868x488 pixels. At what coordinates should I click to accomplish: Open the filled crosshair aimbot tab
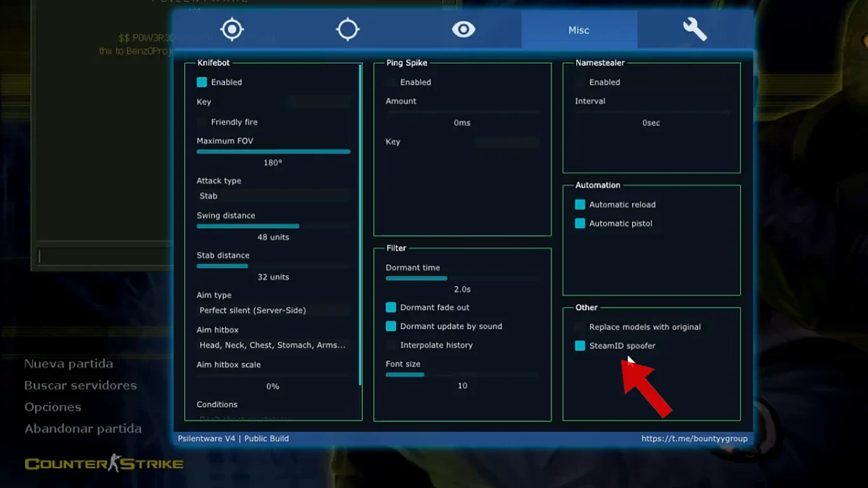point(232,29)
